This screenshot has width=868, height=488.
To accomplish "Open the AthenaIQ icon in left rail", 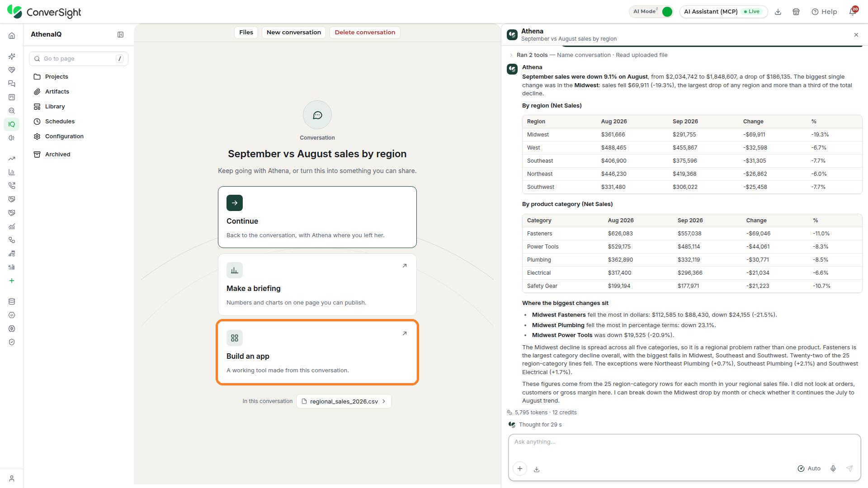I will coord(12,124).
